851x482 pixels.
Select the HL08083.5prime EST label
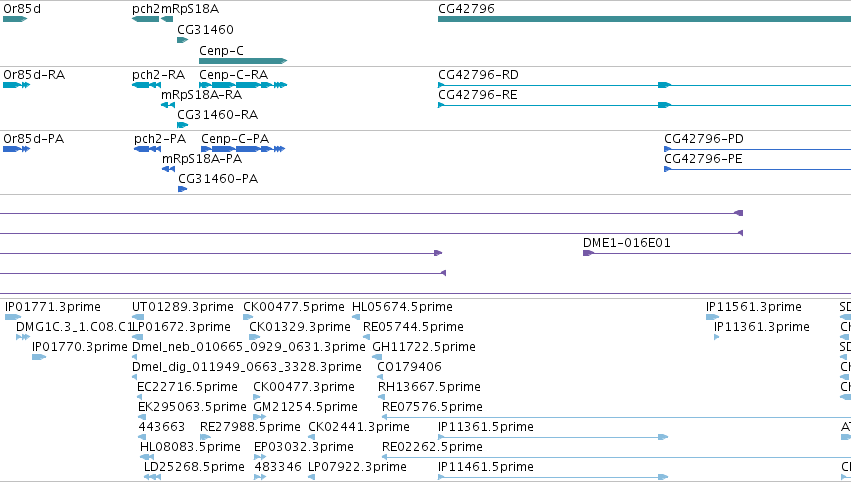tap(190, 448)
